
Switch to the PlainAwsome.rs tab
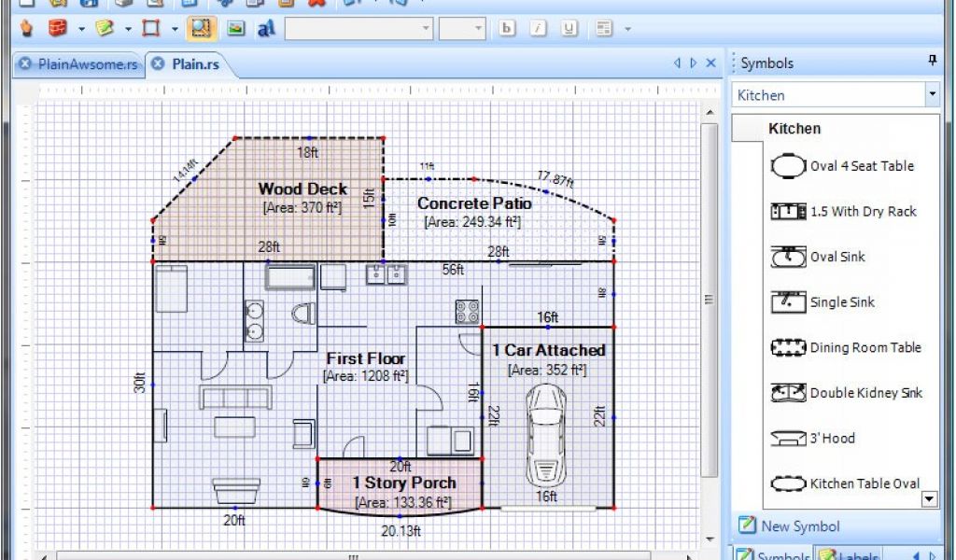(79, 63)
